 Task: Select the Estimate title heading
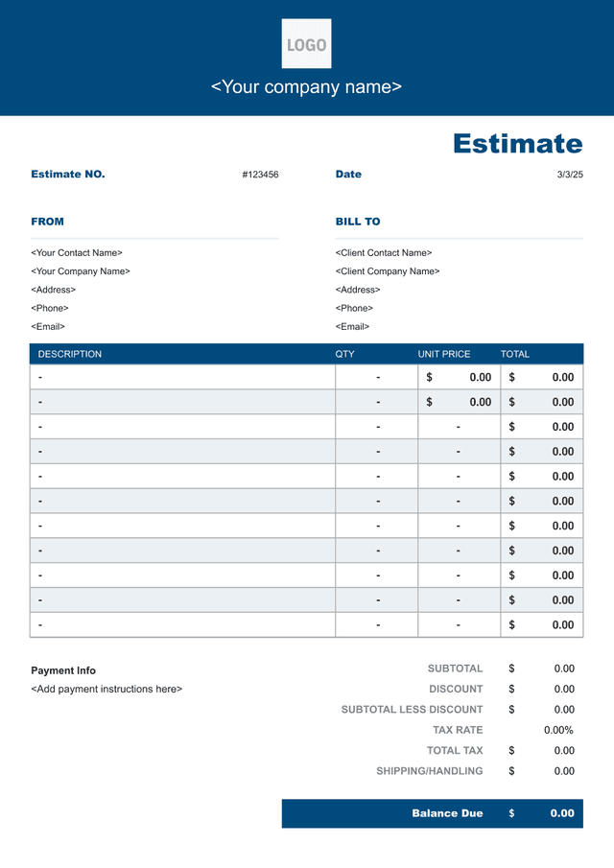tap(518, 144)
